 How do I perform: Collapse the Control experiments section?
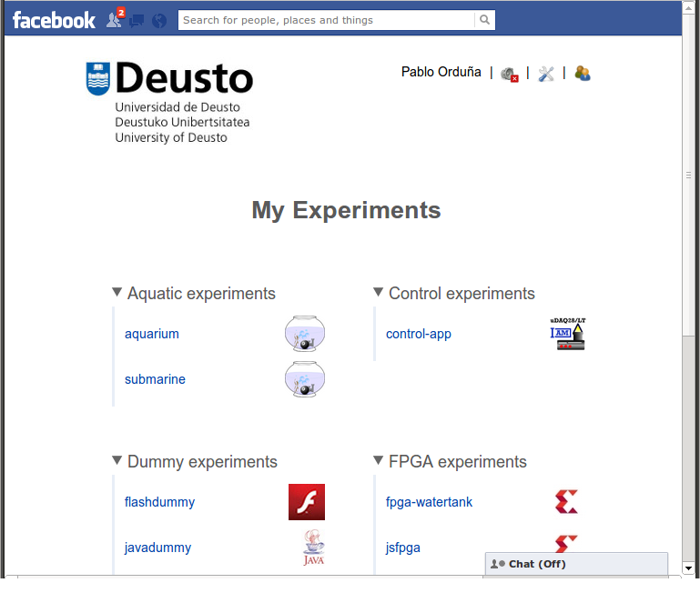point(378,293)
